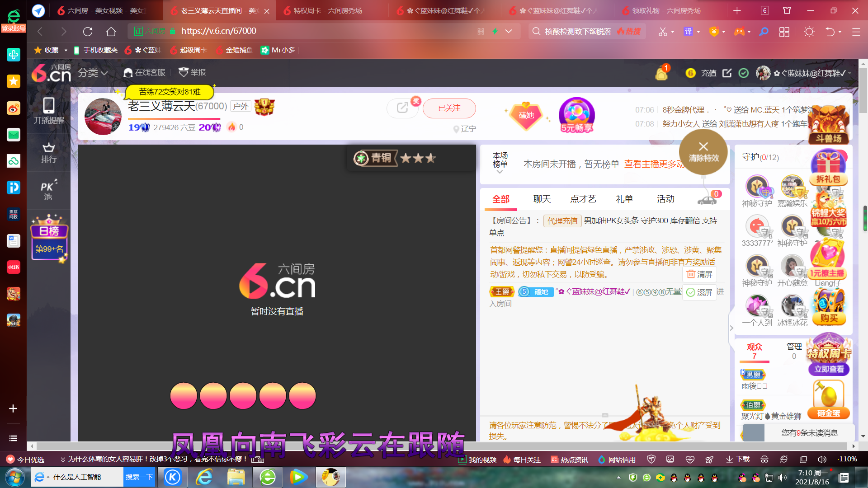868x488 pixels.
Task: Reload page with refresh icon
Action: (x=88, y=31)
